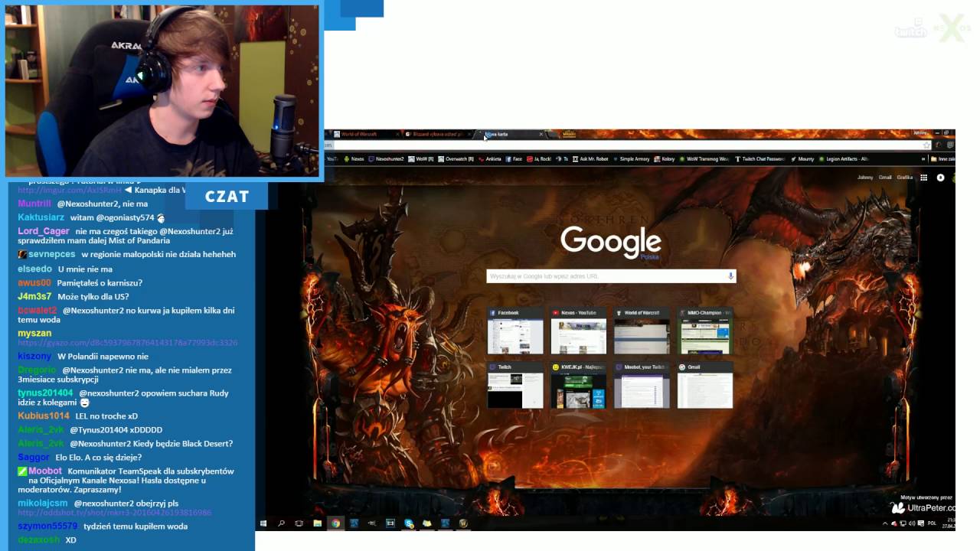Image resolution: width=980 pixels, height=551 pixels.
Task: Open the Nexos bookmark in bookmarks bar
Action: [353, 159]
